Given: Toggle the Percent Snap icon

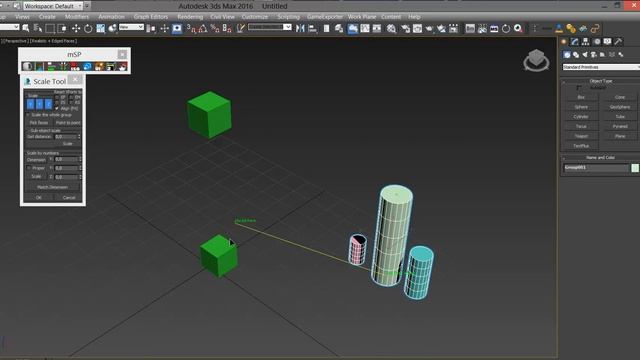Looking at the screenshot, I should (215, 29).
